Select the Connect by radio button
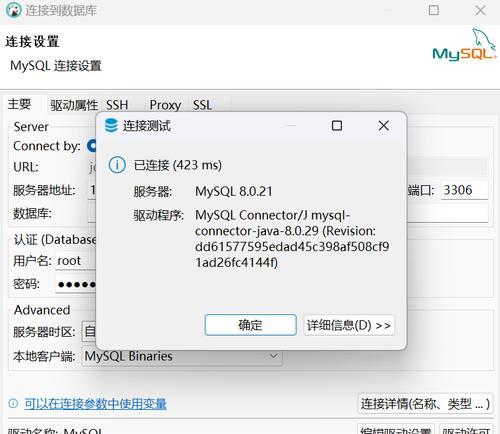This screenshot has height=434, width=500. (x=91, y=146)
